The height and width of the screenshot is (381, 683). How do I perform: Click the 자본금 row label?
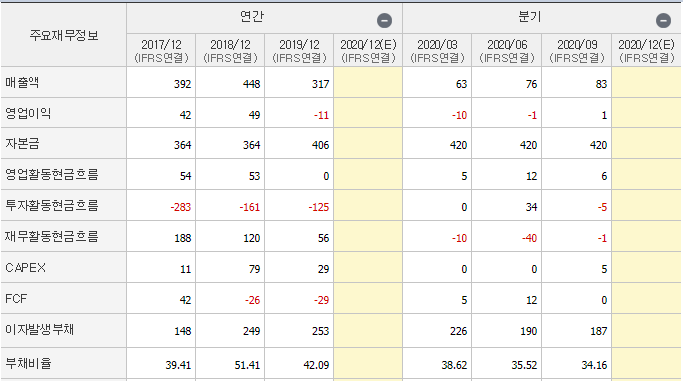[22, 144]
